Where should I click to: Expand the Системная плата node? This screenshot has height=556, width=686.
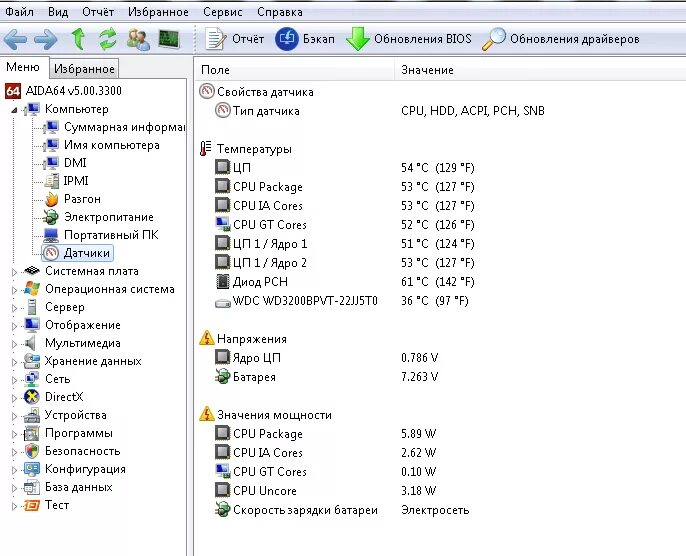[14, 272]
